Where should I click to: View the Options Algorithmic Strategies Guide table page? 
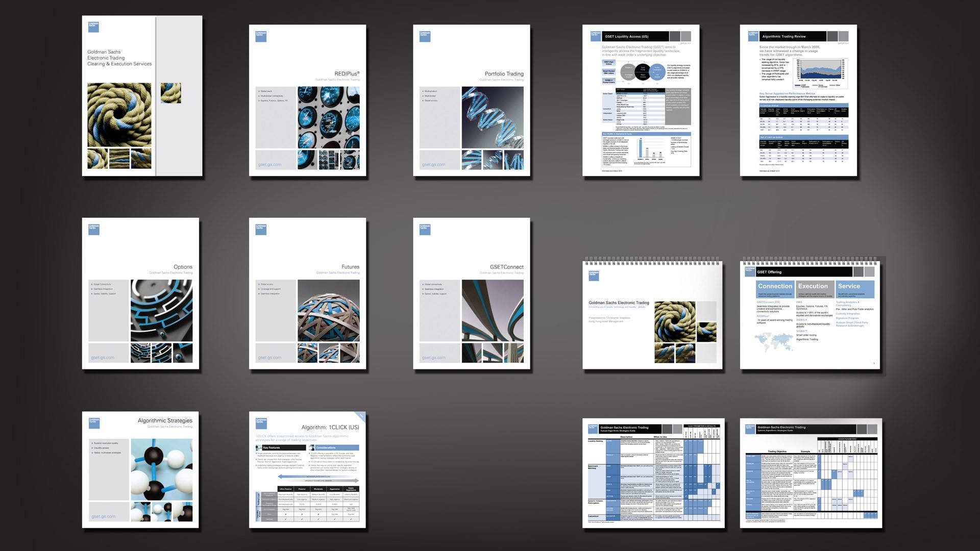(811, 473)
